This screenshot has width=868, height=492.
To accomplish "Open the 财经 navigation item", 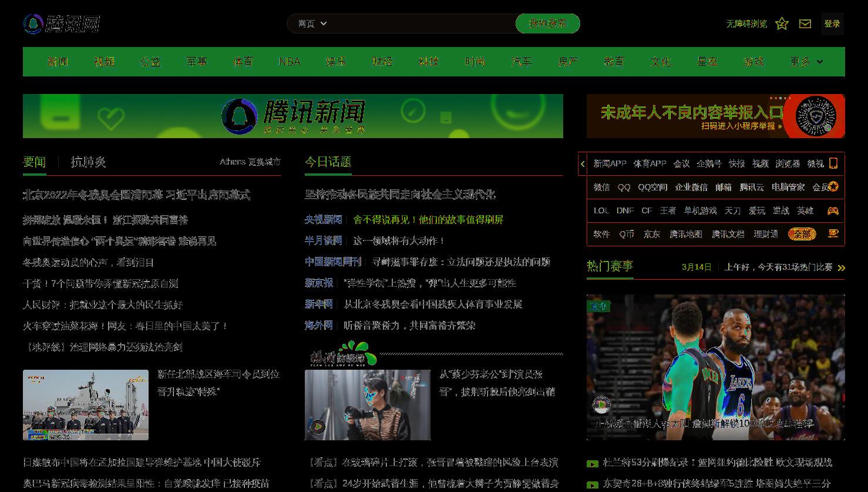I will coord(382,62).
